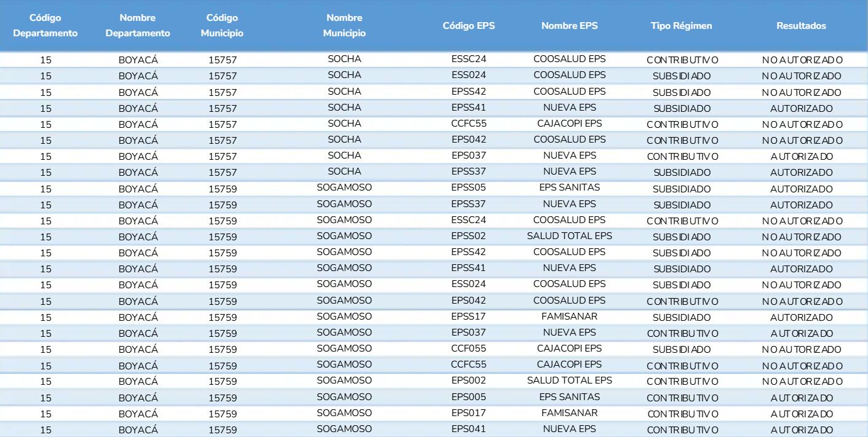Click the EPS005 code cell
The width and height of the screenshot is (868, 437).
(x=469, y=397)
